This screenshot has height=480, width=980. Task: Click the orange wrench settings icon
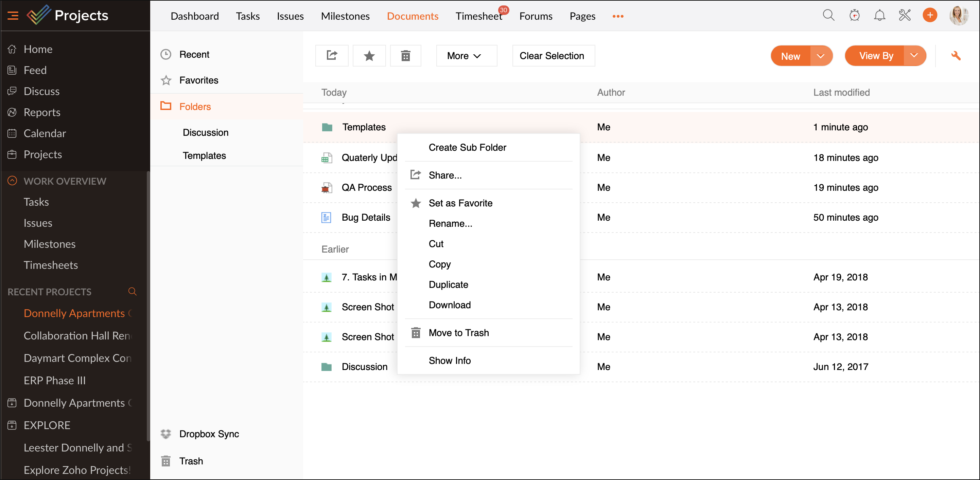coord(956,55)
